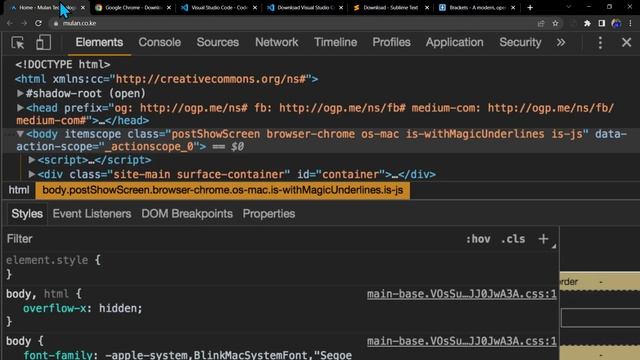Switch to the Elements tab
The height and width of the screenshot is (360, 640).
[99, 42]
